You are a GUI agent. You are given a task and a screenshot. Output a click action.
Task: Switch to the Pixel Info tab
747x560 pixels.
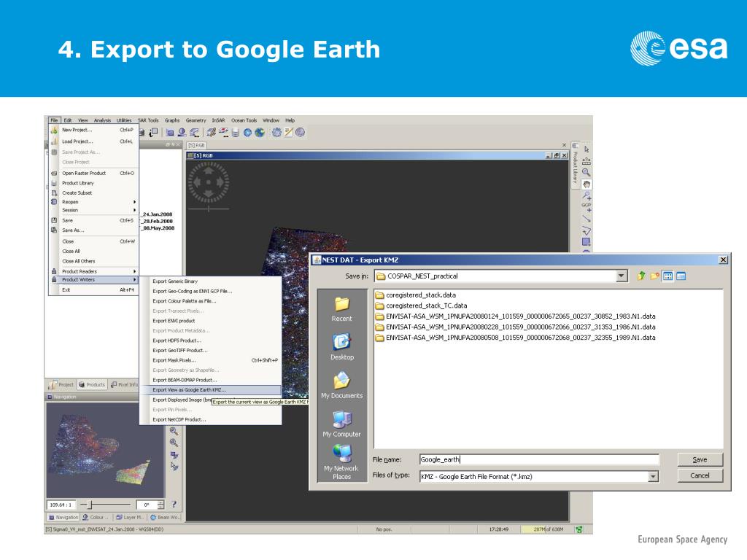(124, 384)
